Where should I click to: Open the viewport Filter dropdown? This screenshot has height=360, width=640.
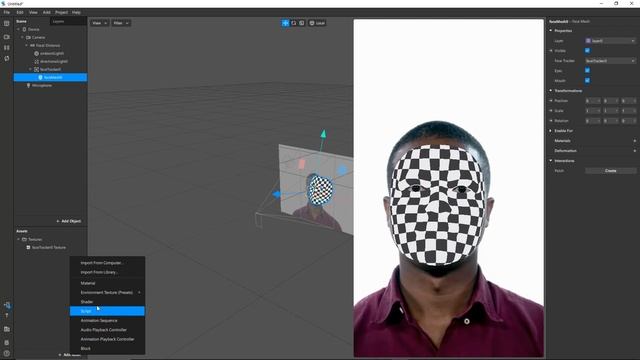tap(121, 23)
